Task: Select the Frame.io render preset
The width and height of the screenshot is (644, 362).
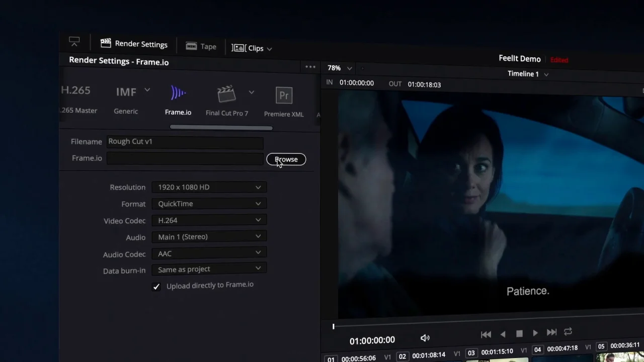Action: coord(178,101)
